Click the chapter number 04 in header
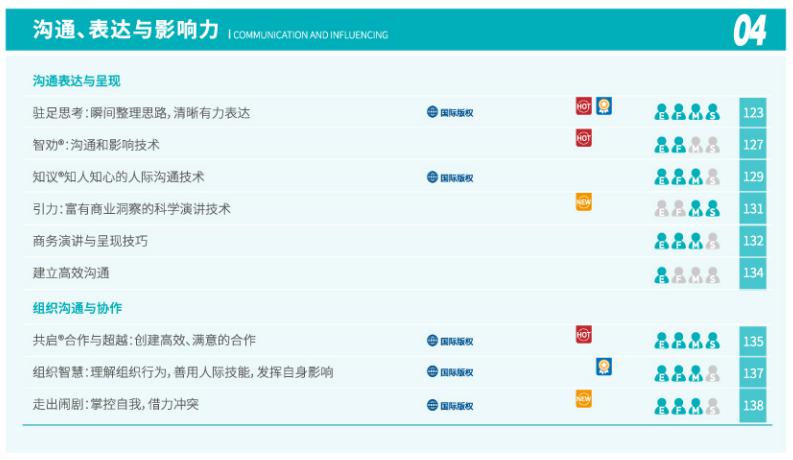This screenshot has height=460, width=793. [750, 30]
